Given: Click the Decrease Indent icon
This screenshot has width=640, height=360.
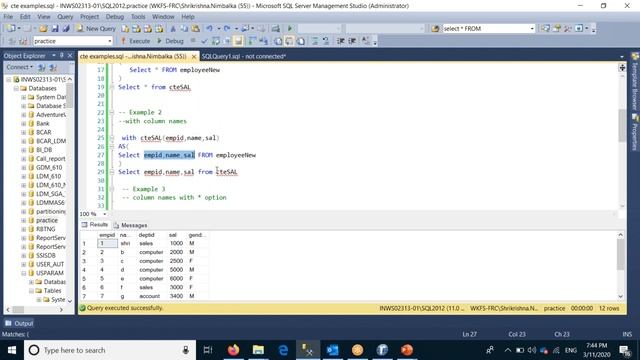Looking at the screenshot, I should click(340, 41).
